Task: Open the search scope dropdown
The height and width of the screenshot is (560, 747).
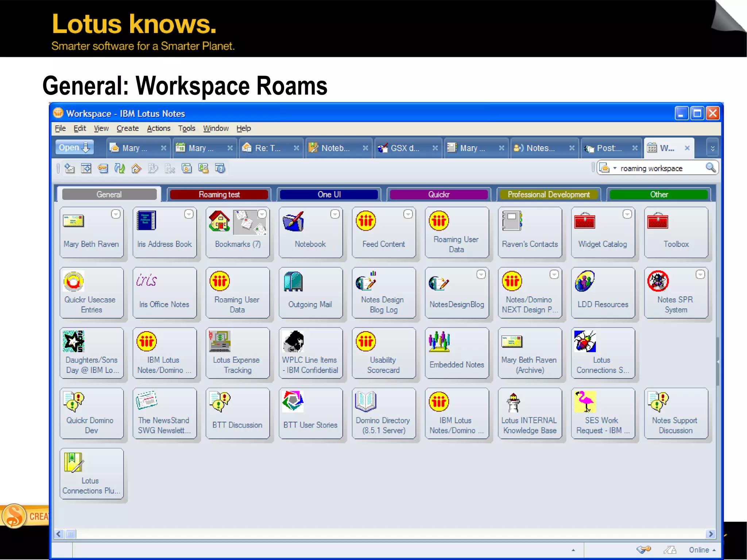Action: point(615,168)
